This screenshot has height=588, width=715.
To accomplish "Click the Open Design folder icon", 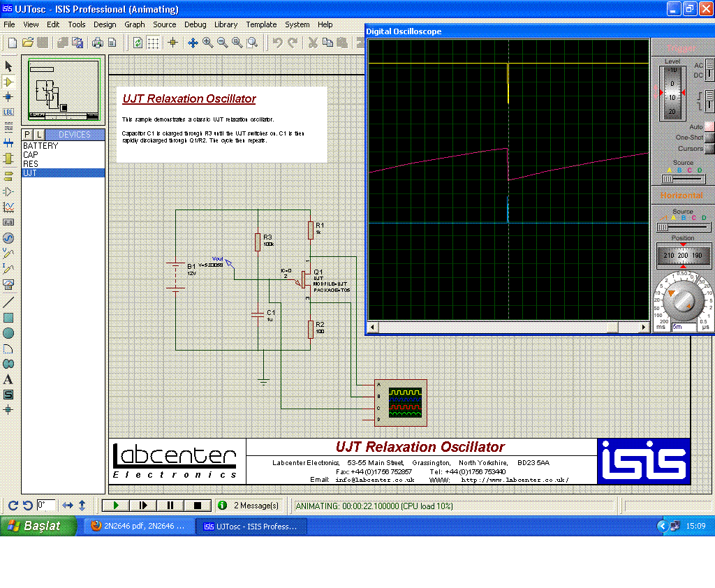I will coord(28,43).
